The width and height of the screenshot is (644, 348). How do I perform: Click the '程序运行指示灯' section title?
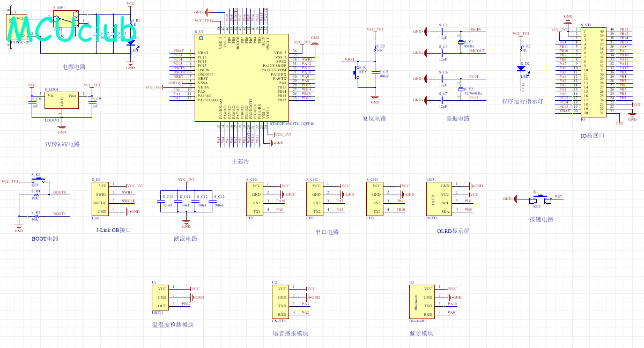point(522,101)
